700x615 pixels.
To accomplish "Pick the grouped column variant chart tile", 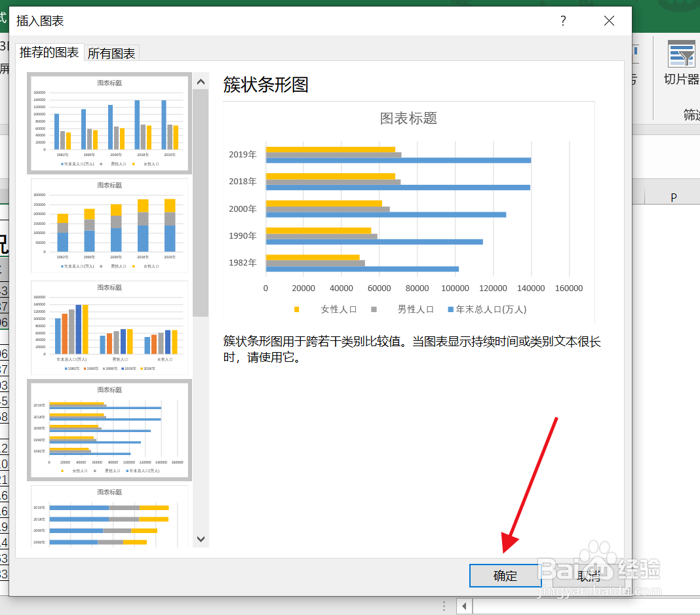I will (x=109, y=327).
